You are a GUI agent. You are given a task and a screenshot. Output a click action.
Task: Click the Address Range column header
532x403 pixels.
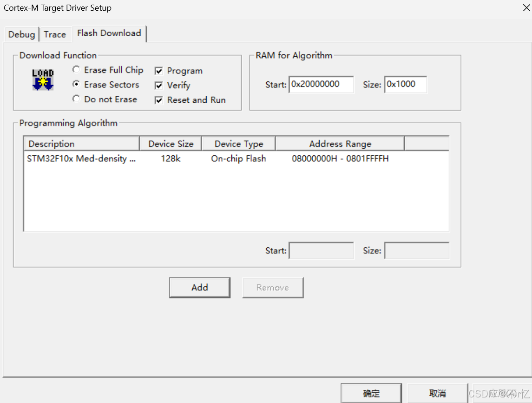340,144
